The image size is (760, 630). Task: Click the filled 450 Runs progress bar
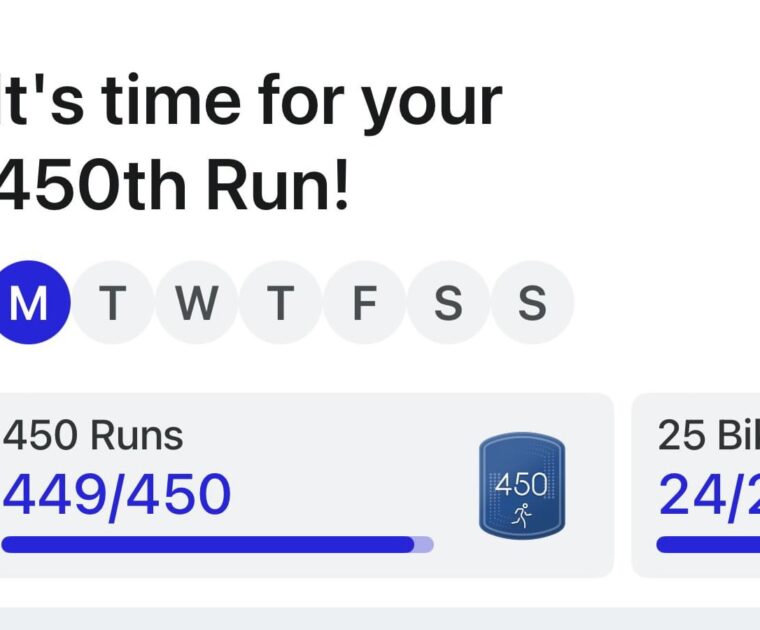pos(200,545)
